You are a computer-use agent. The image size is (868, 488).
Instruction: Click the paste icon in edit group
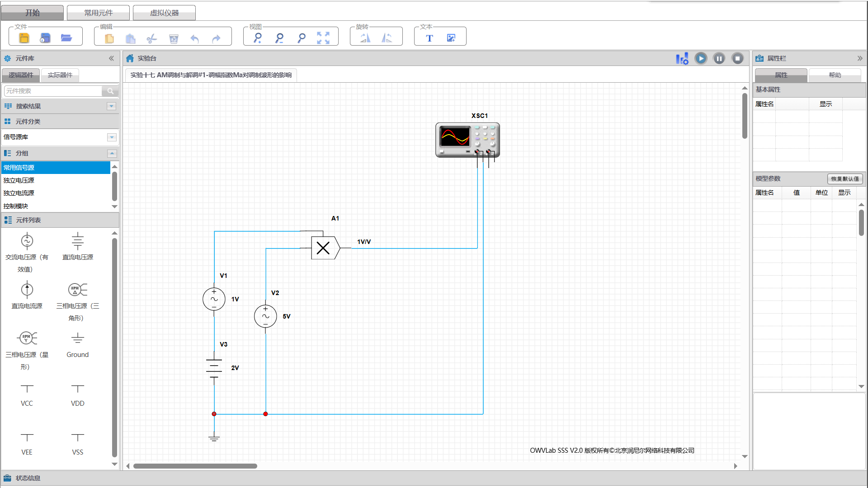pos(131,39)
